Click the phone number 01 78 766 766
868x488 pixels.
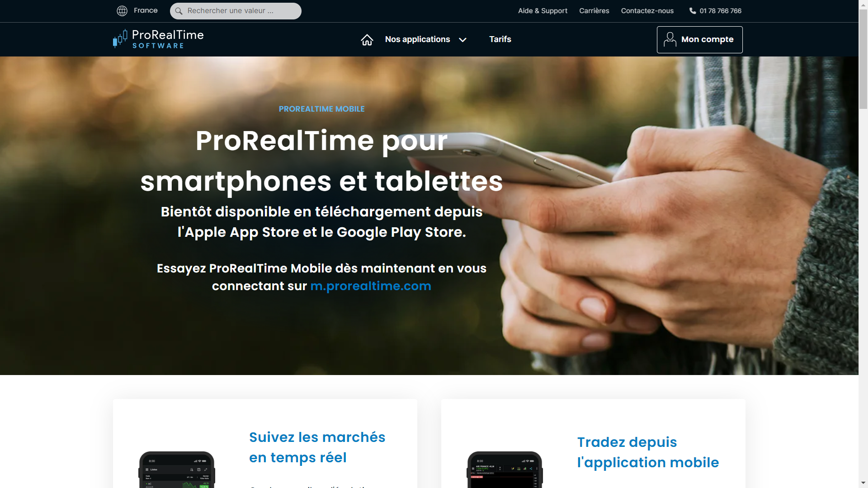point(720,11)
